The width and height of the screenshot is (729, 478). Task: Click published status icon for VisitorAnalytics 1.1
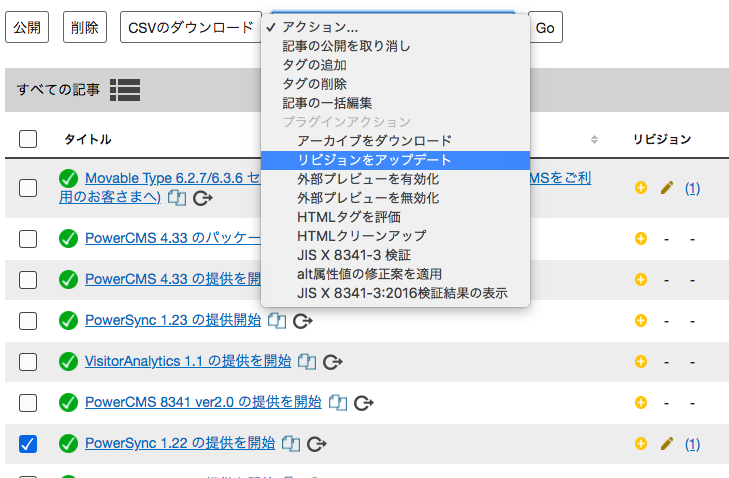click(68, 361)
